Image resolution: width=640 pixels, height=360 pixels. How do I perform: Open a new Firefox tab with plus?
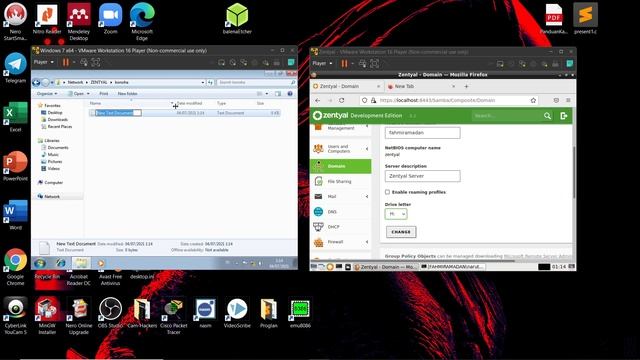[466, 87]
